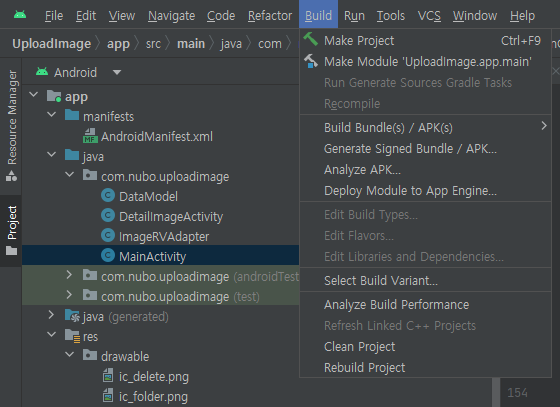Click the Android Studio logo icon
The image size is (560, 407).
click(x=20, y=15)
